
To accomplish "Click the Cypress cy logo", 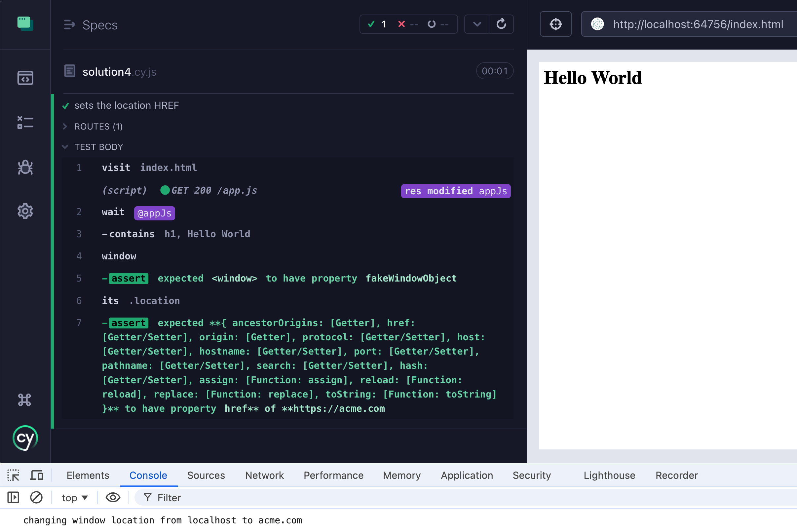I will click(x=25, y=438).
